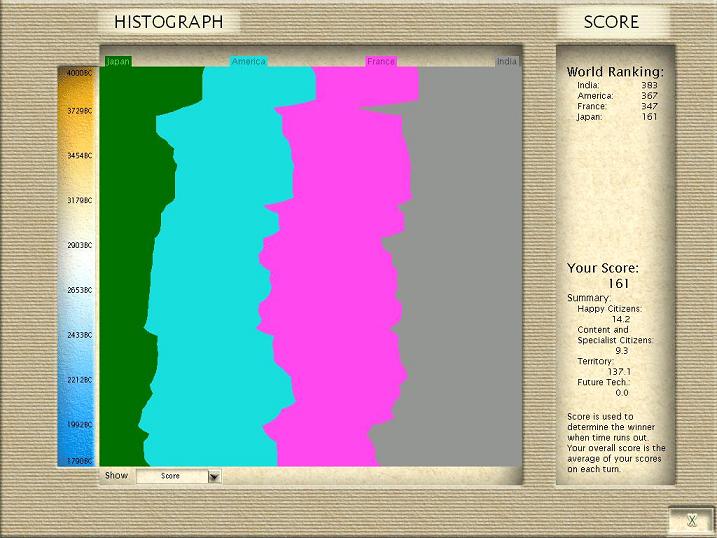Click the Summary label

589,298
